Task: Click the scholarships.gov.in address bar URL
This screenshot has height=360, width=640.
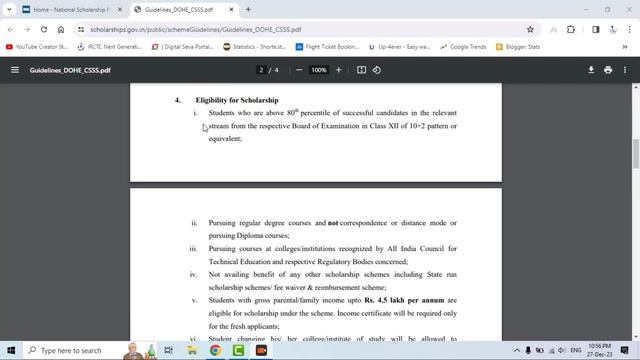Action: [196, 29]
